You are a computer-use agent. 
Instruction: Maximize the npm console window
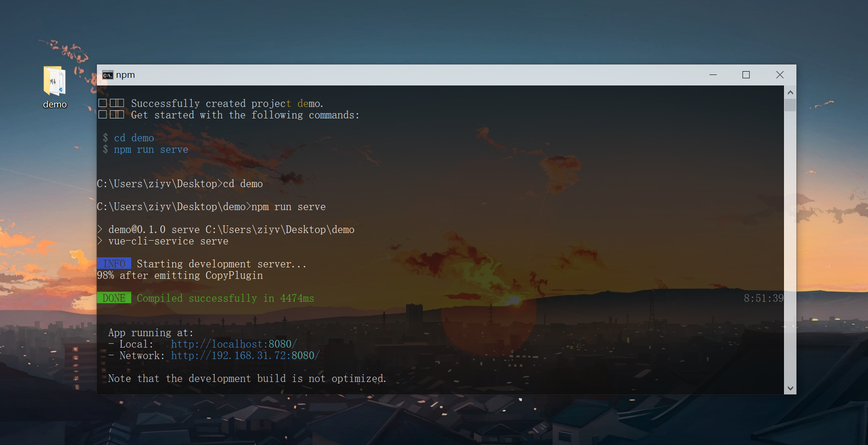[x=746, y=75]
